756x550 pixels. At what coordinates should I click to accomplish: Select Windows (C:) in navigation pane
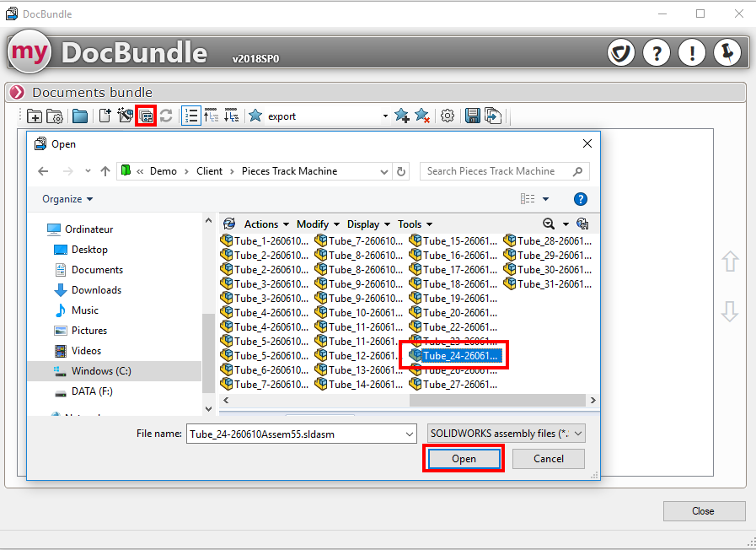point(100,371)
